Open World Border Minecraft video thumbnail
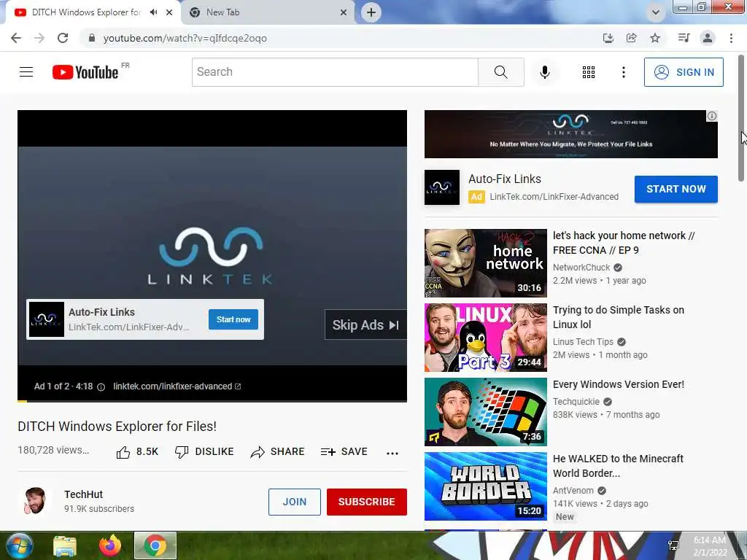The height and width of the screenshot is (560, 747). (485, 486)
